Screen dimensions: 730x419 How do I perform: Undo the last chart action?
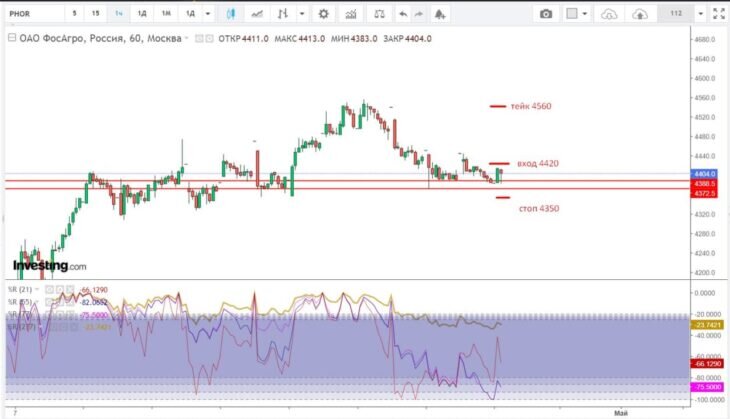(403, 14)
